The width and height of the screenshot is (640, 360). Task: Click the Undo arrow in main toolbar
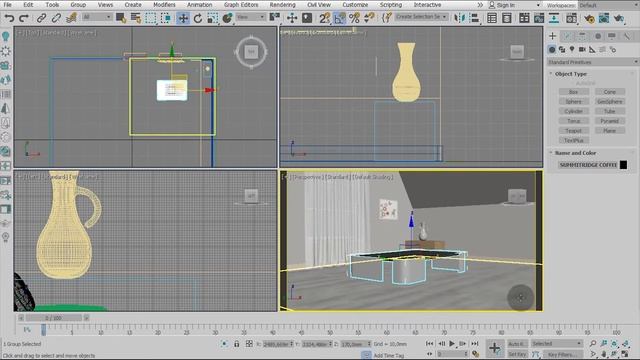tap(9, 18)
